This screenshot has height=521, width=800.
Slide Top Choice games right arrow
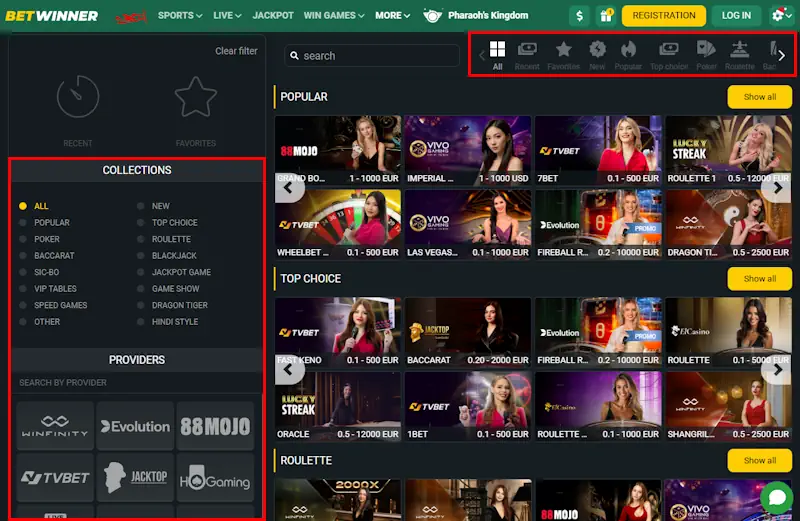tap(777, 369)
